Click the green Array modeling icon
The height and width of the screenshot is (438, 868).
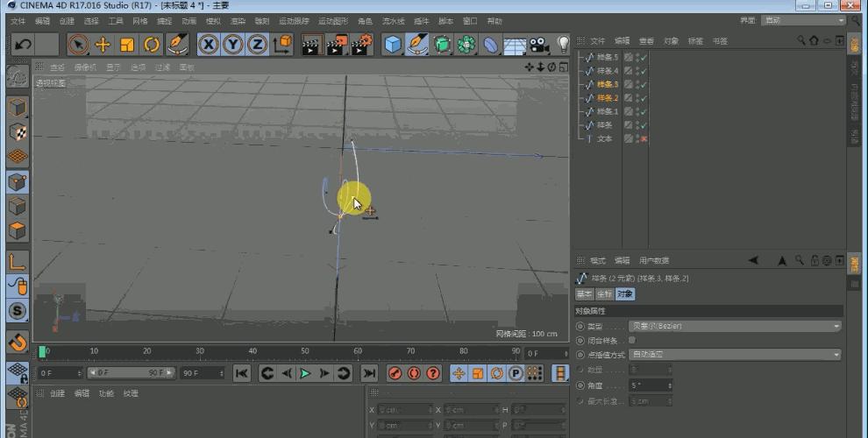[466, 45]
